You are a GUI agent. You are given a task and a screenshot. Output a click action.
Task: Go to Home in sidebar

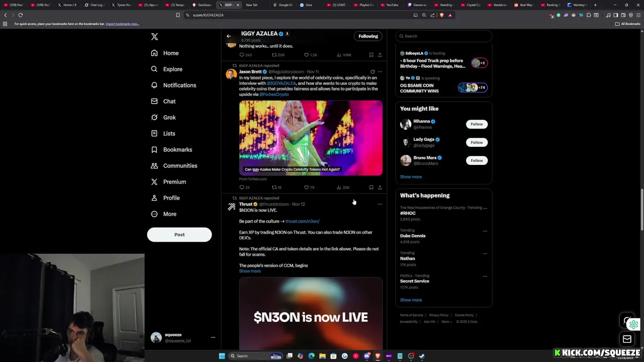pos(165,53)
